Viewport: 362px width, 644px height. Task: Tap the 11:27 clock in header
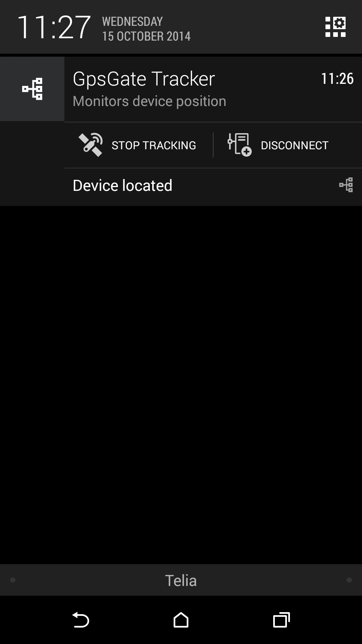click(x=54, y=28)
